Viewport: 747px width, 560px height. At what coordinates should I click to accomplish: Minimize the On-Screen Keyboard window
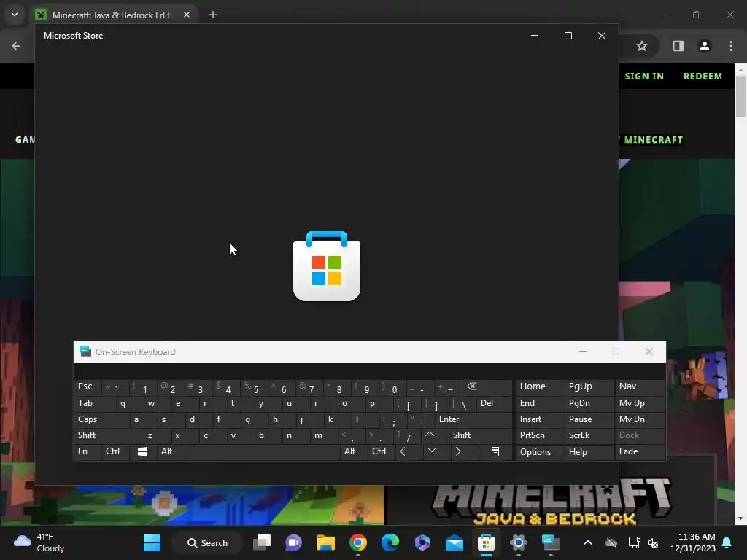click(x=583, y=351)
